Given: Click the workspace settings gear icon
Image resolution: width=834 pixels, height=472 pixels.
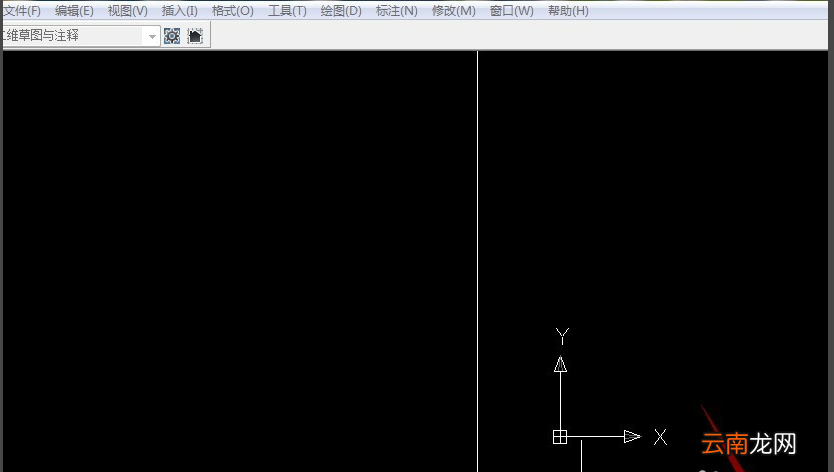Looking at the screenshot, I should point(172,36).
